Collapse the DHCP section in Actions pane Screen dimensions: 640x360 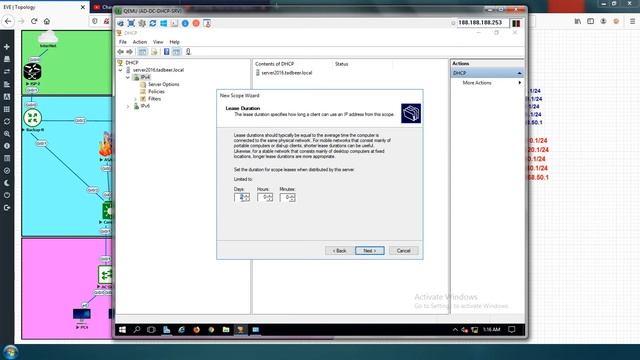pyautogui.click(x=519, y=73)
